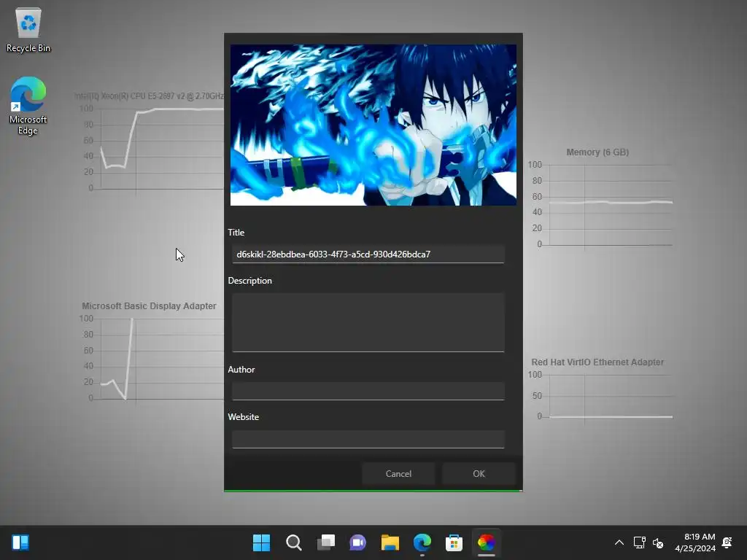
Task: Click the anime wallpaper preview image
Action: [x=373, y=125]
